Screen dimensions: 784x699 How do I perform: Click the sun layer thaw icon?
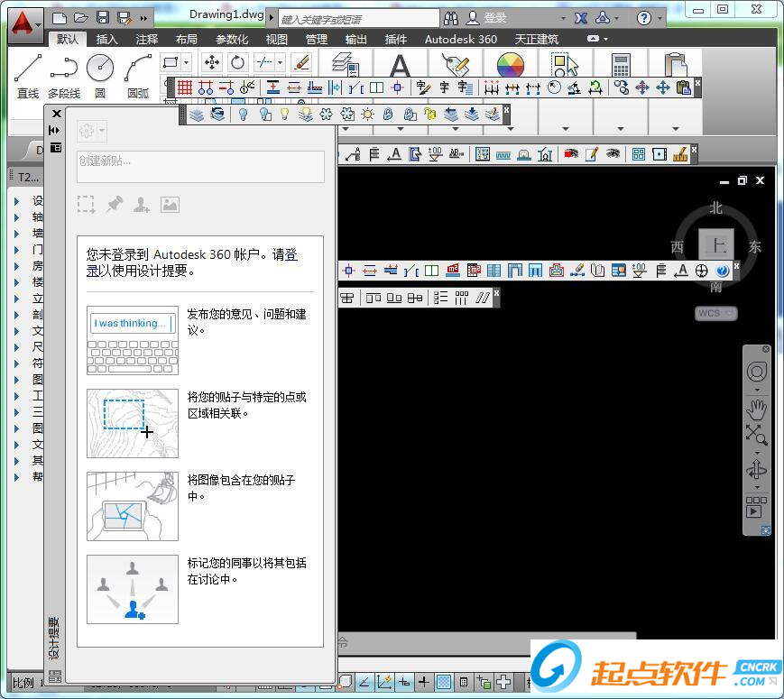(x=367, y=115)
